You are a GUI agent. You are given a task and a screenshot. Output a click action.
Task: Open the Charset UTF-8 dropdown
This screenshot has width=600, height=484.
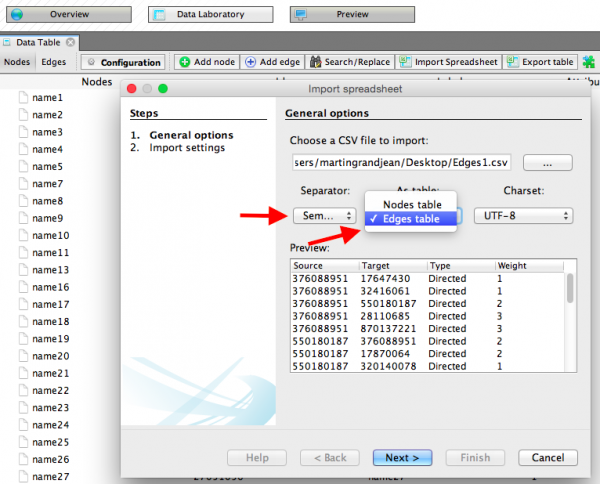tap(522, 216)
